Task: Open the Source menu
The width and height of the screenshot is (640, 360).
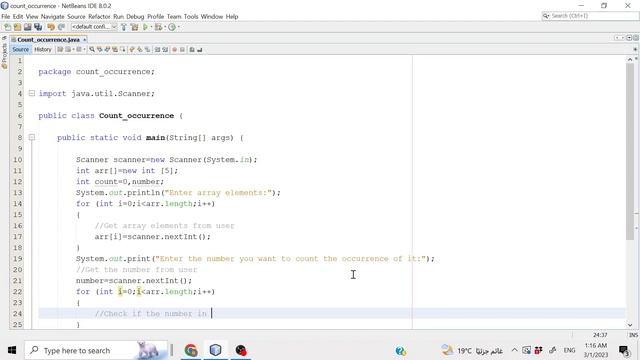Action: click(76, 16)
